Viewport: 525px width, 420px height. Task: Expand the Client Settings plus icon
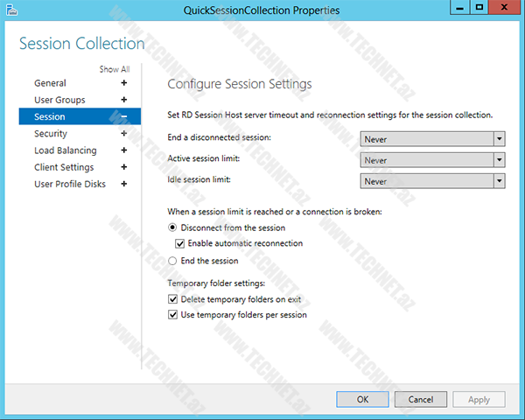[x=124, y=167]
